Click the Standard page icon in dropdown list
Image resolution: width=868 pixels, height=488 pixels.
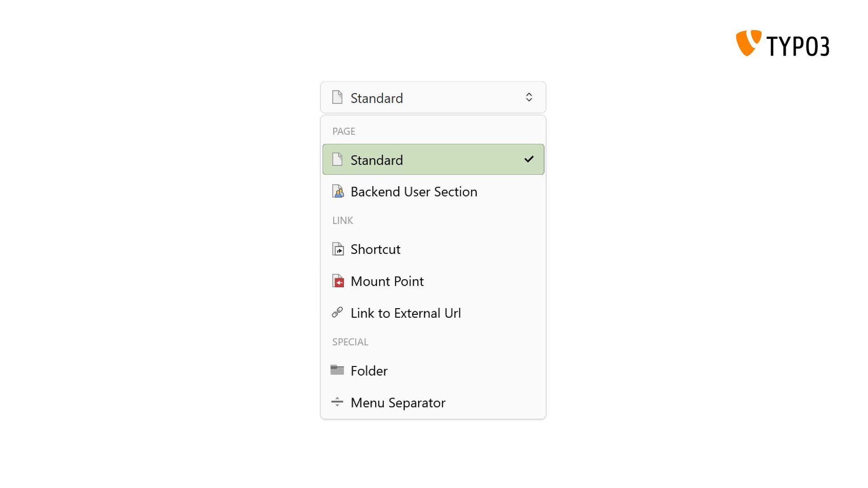click(337, 159)
